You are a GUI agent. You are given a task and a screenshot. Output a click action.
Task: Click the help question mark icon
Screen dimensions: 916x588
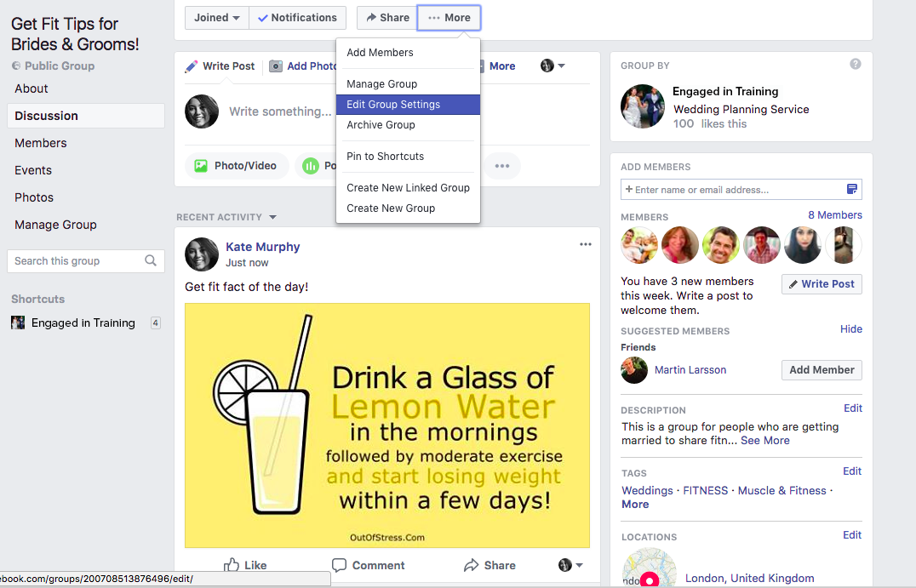click(x=855, y=65)
